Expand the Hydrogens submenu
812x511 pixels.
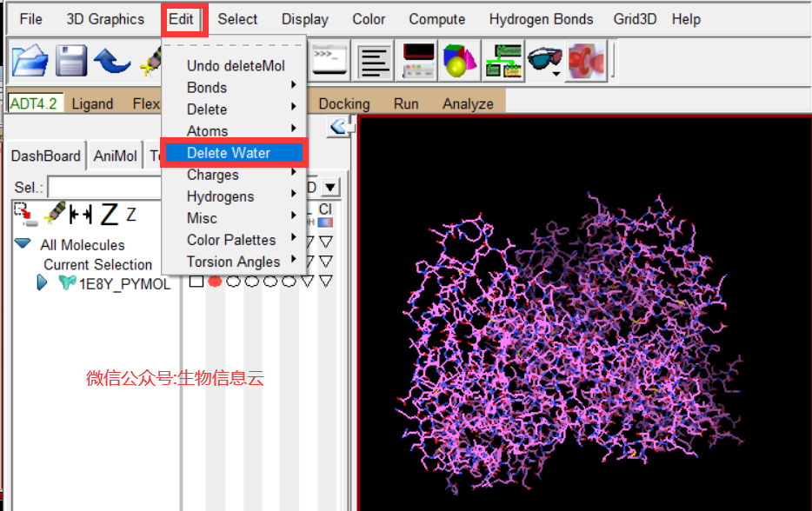coord(235,196)
